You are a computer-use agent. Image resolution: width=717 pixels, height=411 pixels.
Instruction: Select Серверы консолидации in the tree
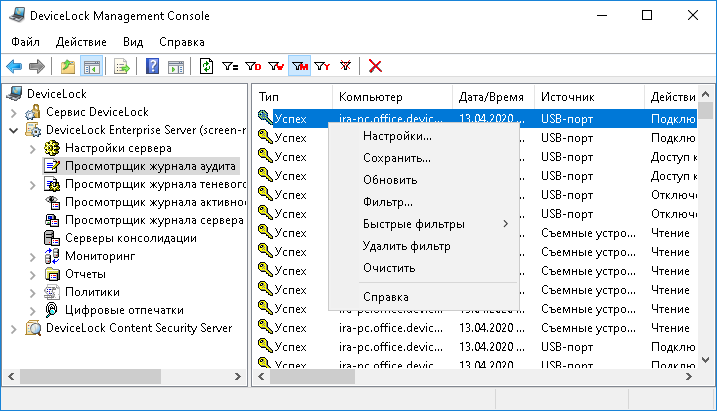[130, 238]
